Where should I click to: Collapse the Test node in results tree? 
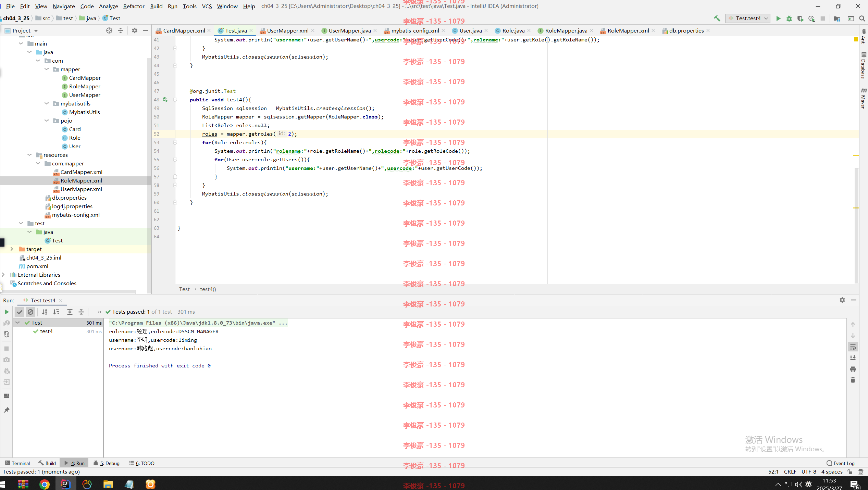click(x=18, y=323)
